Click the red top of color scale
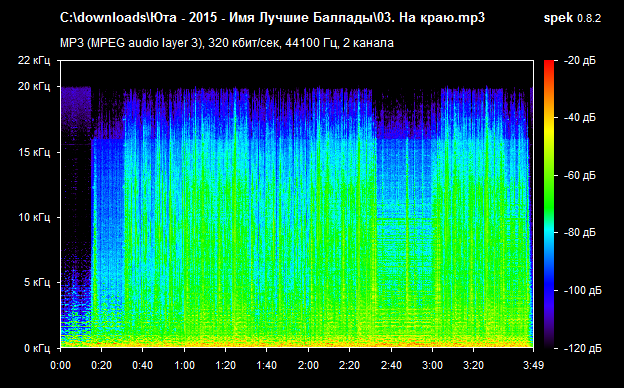The width and height of the screenshot is (624, 388). coord(549,64)
